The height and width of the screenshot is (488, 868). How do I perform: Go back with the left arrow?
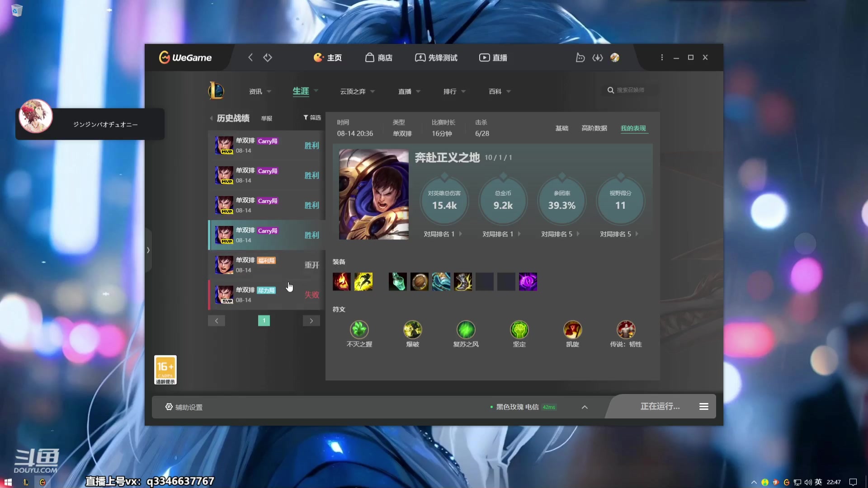coord(250,57)
